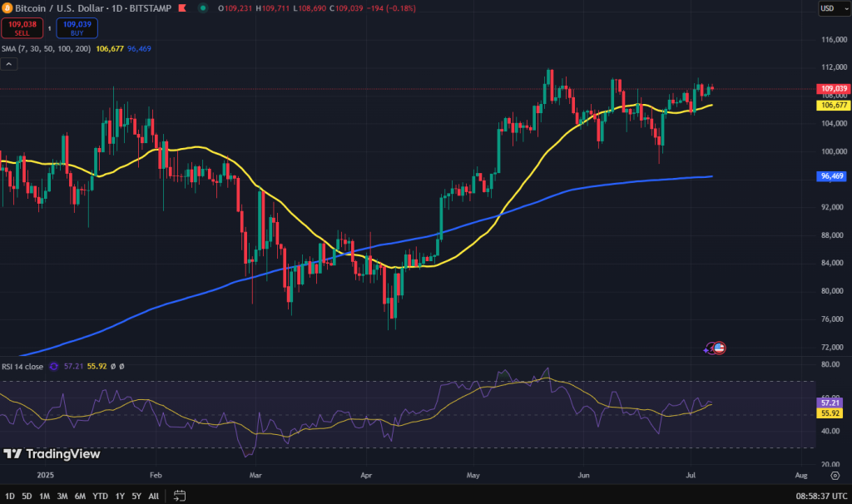Image resolution: width=852 pixels, height=504 pixels.
Task: Click the H109,711 high price value
Action: pos(273,8)
